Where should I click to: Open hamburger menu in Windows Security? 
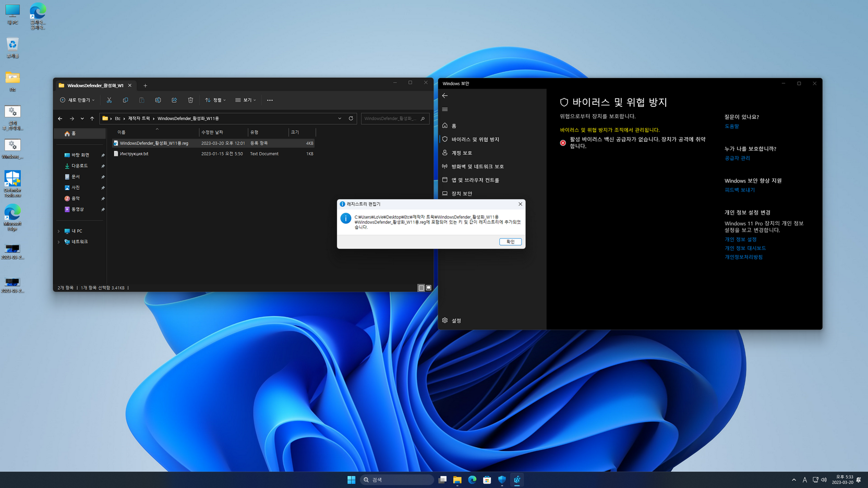coord(445,109)
